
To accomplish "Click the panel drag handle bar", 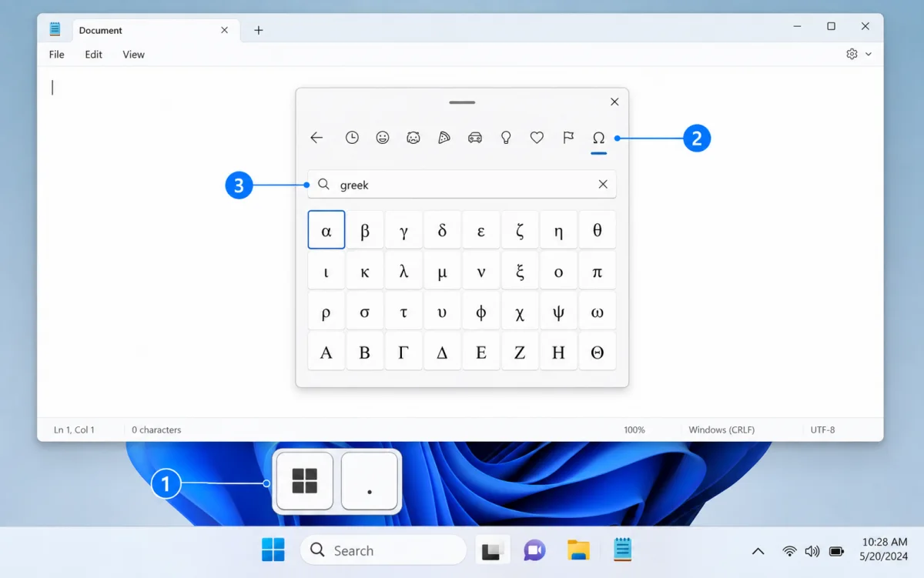I will point(462,102).
